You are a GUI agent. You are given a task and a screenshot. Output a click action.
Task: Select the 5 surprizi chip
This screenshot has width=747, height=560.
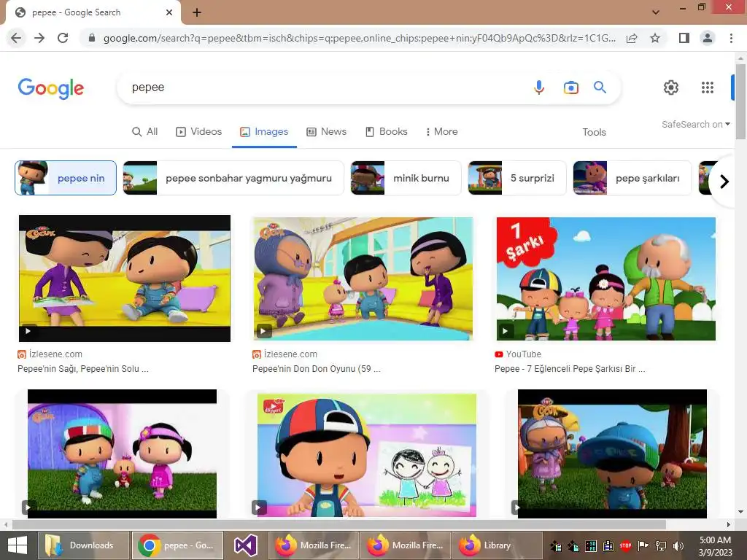click(x=517, y=178)
